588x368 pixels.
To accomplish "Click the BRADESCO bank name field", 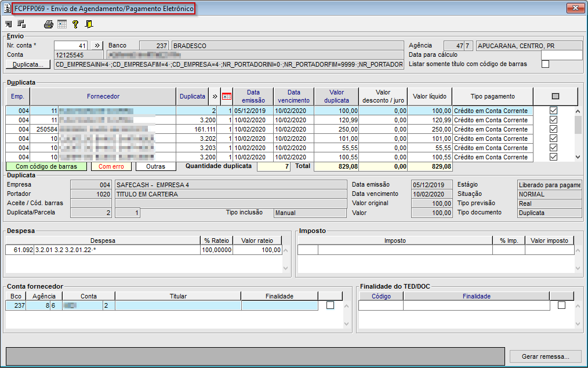I will [288, 46].
